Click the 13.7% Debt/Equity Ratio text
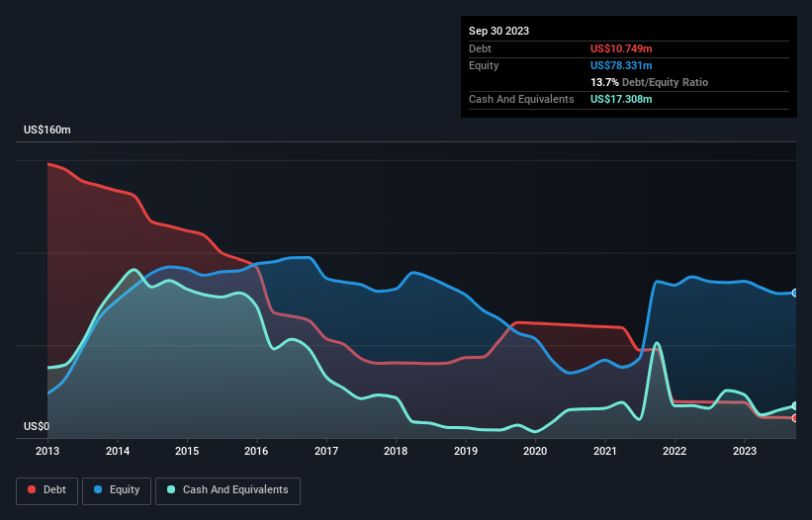The width and height of the screenshot is (812, 520). tap(649, 82)
